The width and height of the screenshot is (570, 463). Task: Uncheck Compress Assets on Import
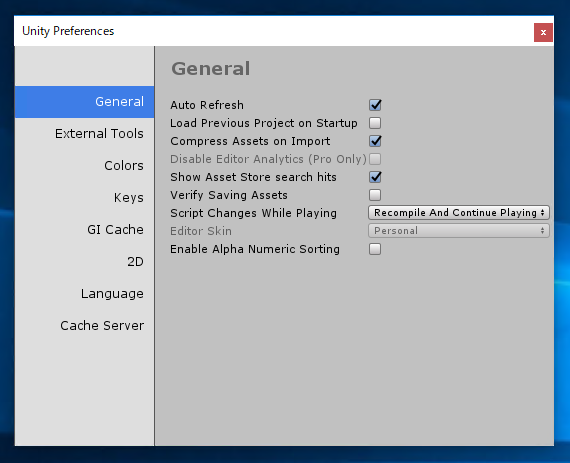pos(375,141)
